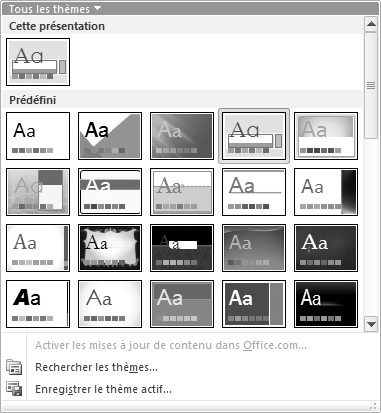381x413 pixels.
Task: Click the scroll down arrow in gallery
Action: (x=371, y=324)
